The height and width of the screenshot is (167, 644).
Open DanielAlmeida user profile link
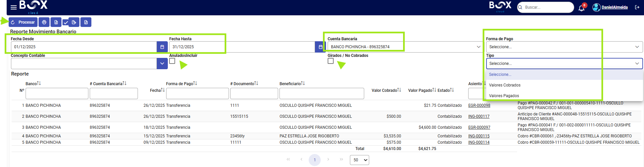(614, 7)
